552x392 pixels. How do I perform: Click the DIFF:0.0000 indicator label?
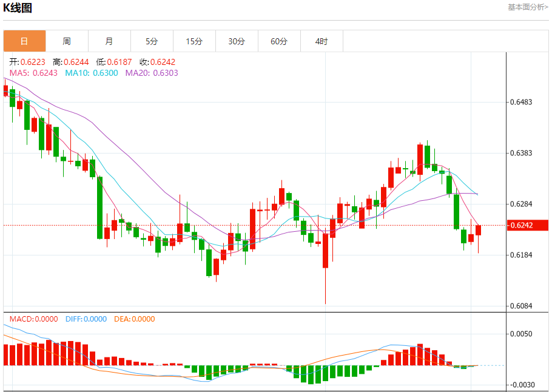pyautogui.click(x=86, y=319)
